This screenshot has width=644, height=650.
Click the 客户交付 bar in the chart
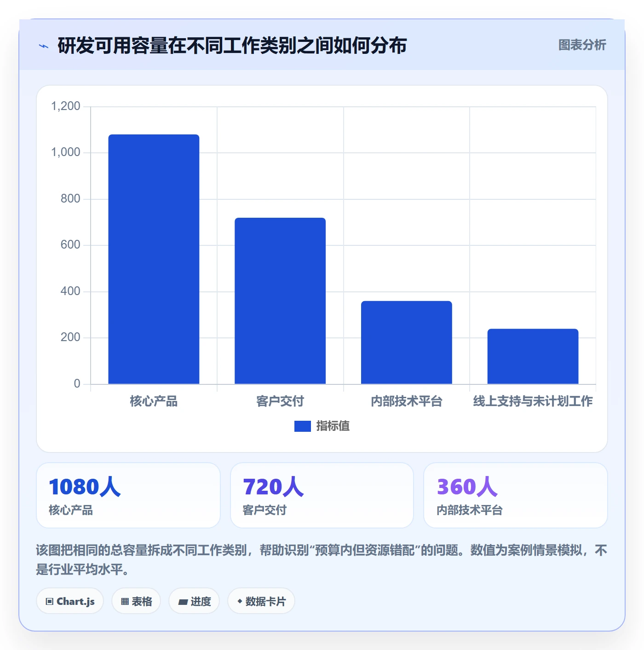coord(280,301)
